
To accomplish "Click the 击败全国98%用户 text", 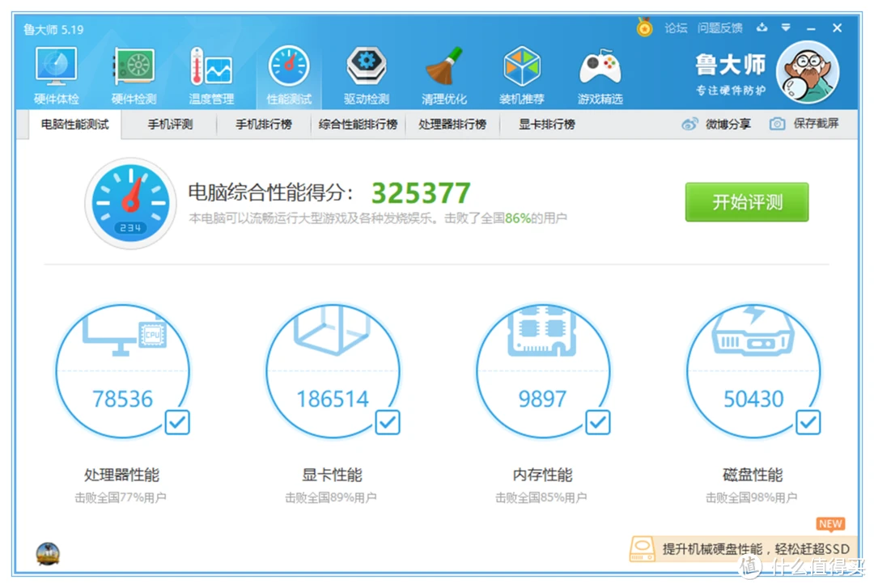I will [751, 497].
